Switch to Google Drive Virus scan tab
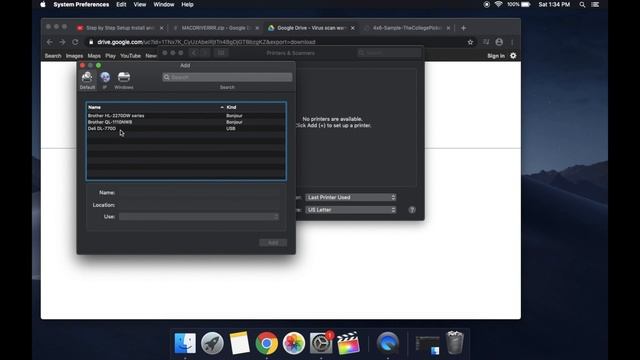The image size is (640, 360). coord(311,28)
